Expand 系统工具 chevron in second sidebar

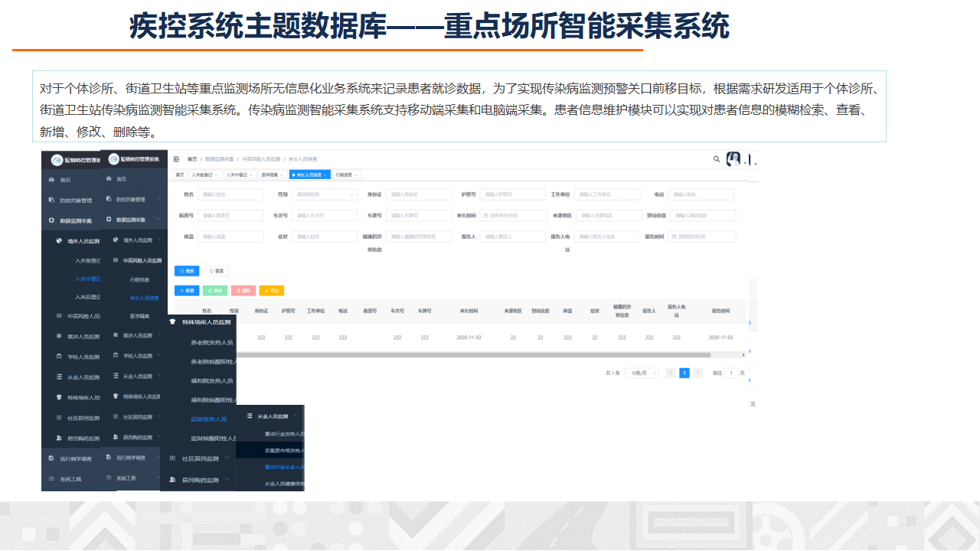click(158, 478)
